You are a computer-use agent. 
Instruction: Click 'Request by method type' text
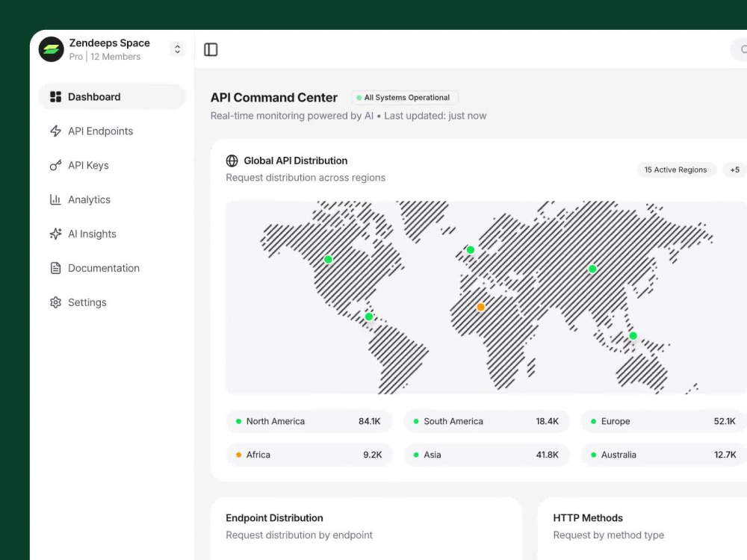(608, 535)
